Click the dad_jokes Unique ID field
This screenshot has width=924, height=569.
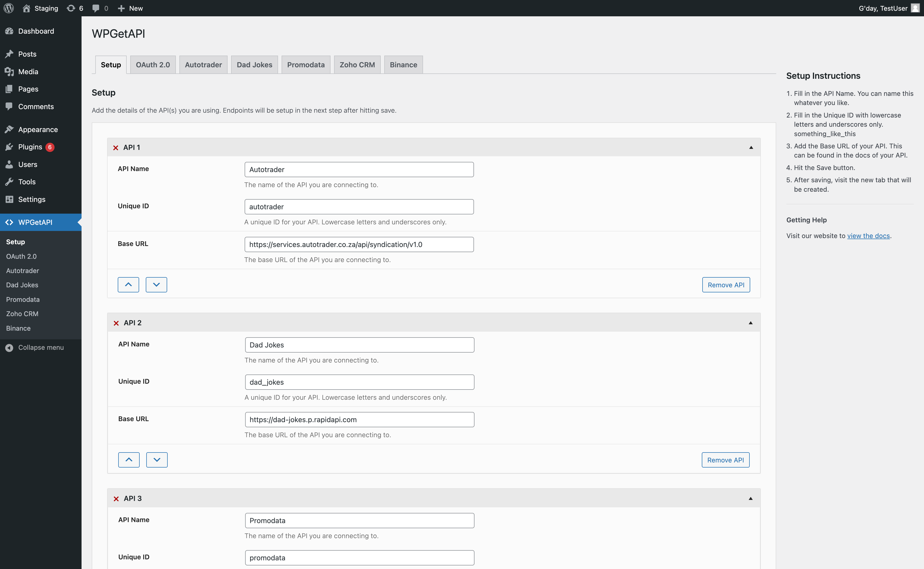point(360,382)
